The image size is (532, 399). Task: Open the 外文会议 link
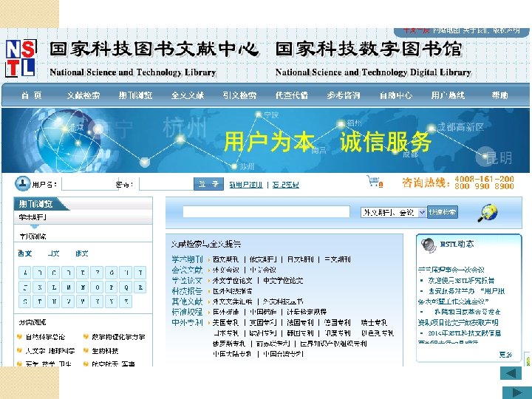tap(225, 270)
